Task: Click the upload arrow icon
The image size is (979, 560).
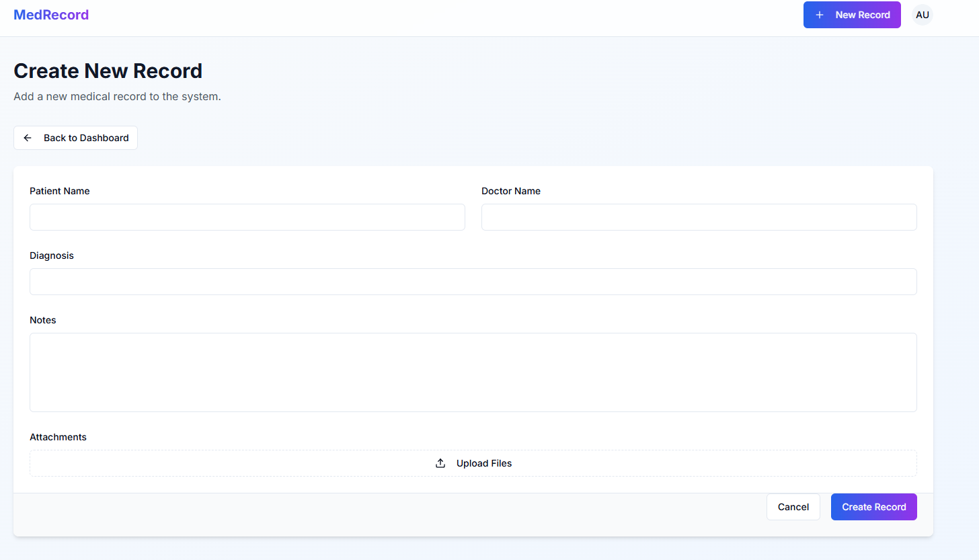Action: coord(440,463)
